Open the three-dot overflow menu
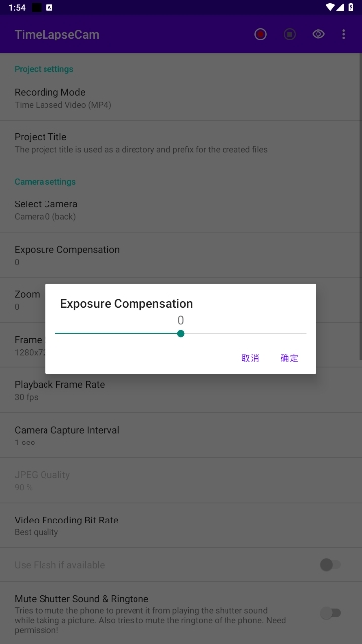 click(344, 34)
